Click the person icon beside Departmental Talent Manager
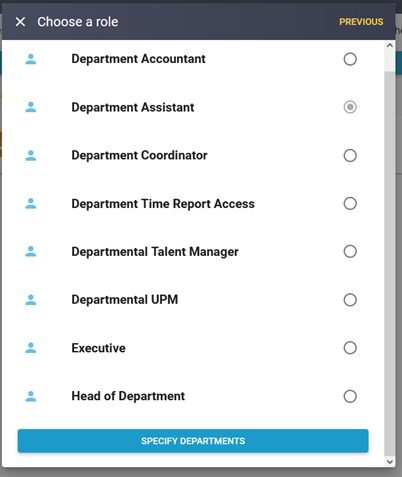Screen dimensions: 402x477 pos(31,251)
